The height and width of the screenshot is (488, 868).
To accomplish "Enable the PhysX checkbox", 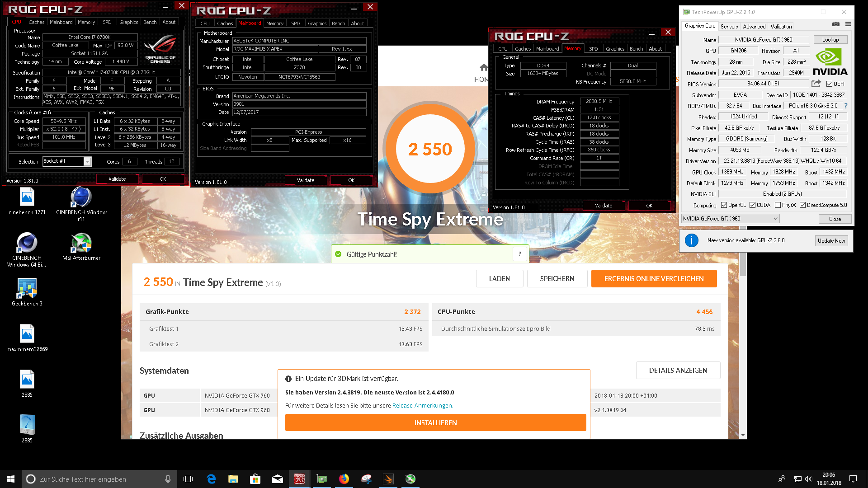I will pos(778,205).
